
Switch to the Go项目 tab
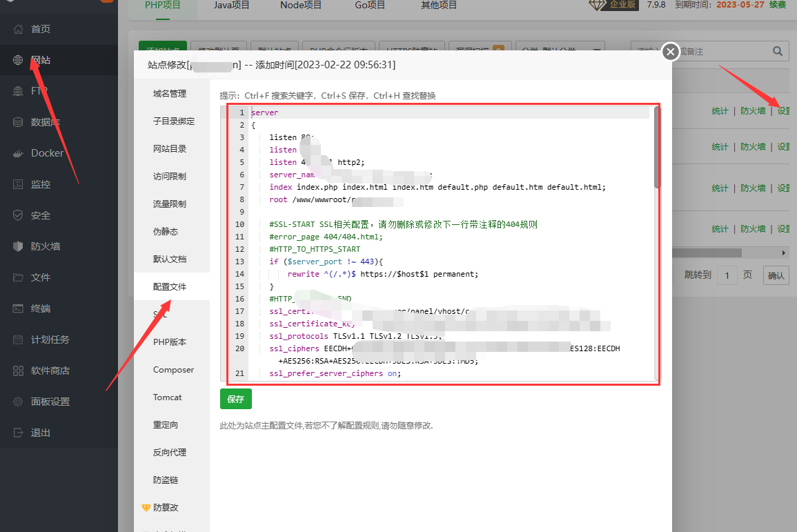pos(370,5)
